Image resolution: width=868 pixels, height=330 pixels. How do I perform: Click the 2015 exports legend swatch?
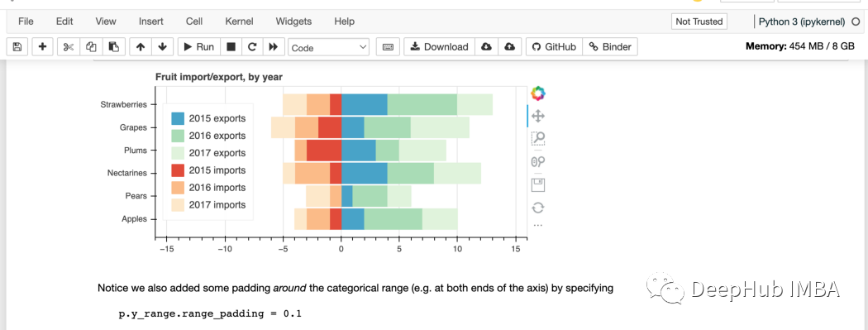click(178, 118)
